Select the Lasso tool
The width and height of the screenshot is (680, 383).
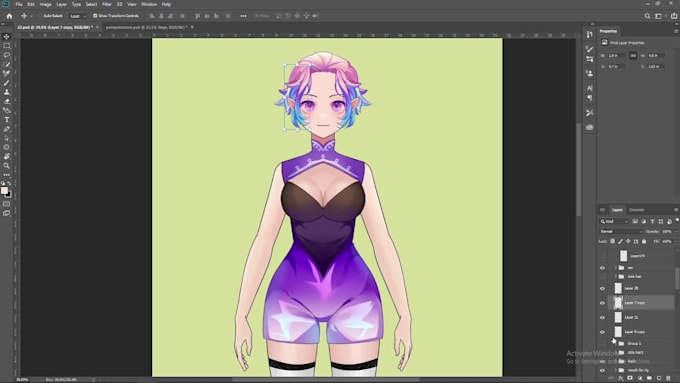coord(7,55)
